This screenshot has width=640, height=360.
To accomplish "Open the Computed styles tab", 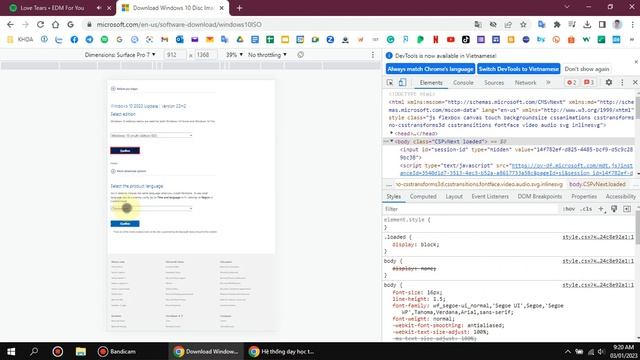I will [423, 196].
